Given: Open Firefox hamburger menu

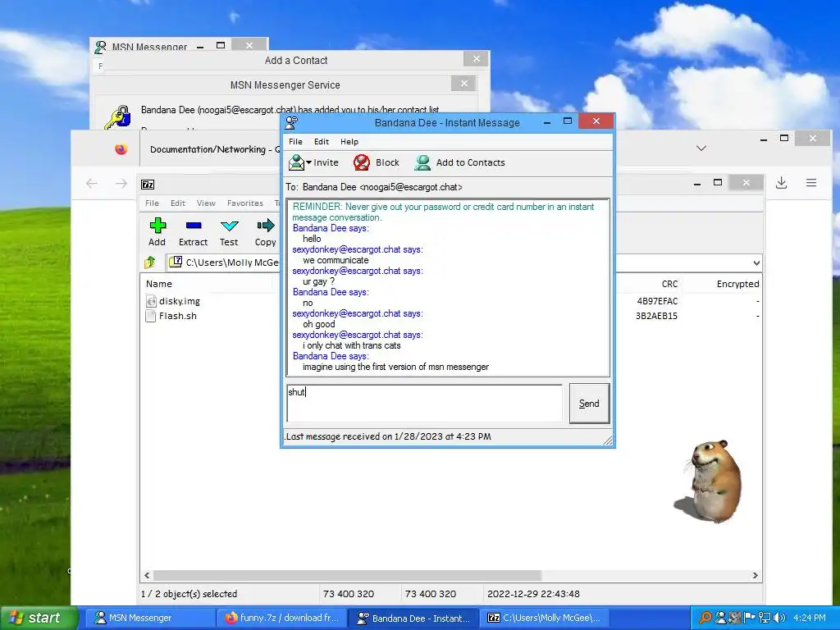Looking at the screenshot, I should [811, 183].
